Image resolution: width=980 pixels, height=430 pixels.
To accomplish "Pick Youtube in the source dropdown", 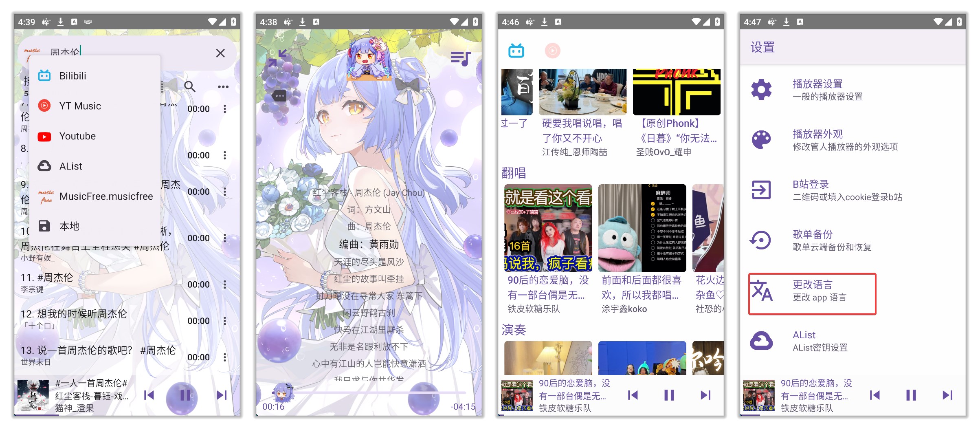I will [x=95, y=136].
